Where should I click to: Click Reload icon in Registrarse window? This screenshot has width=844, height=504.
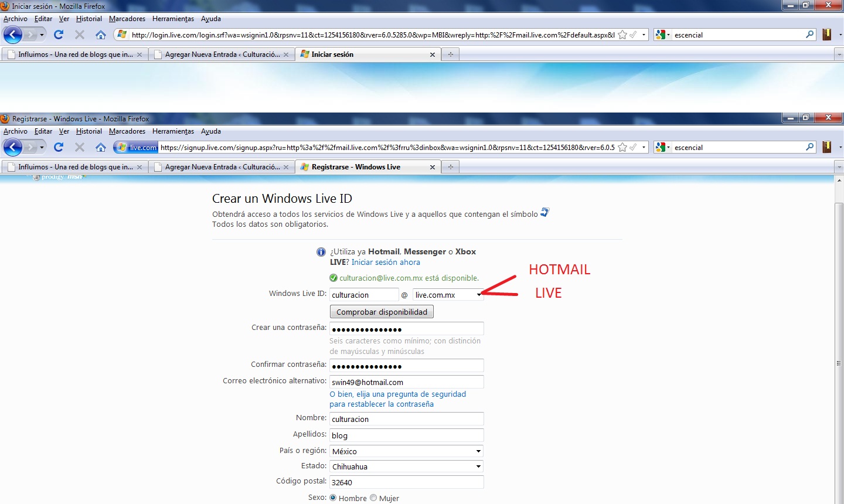[x=59, y=147]
